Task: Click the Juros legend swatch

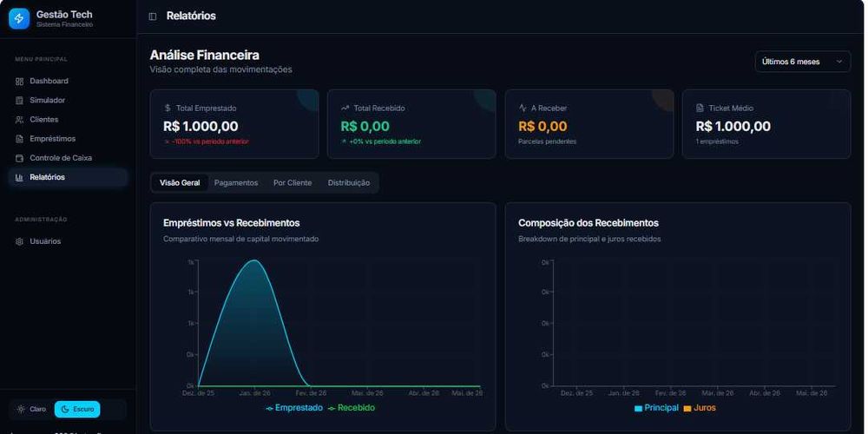Action: [687, 409]
